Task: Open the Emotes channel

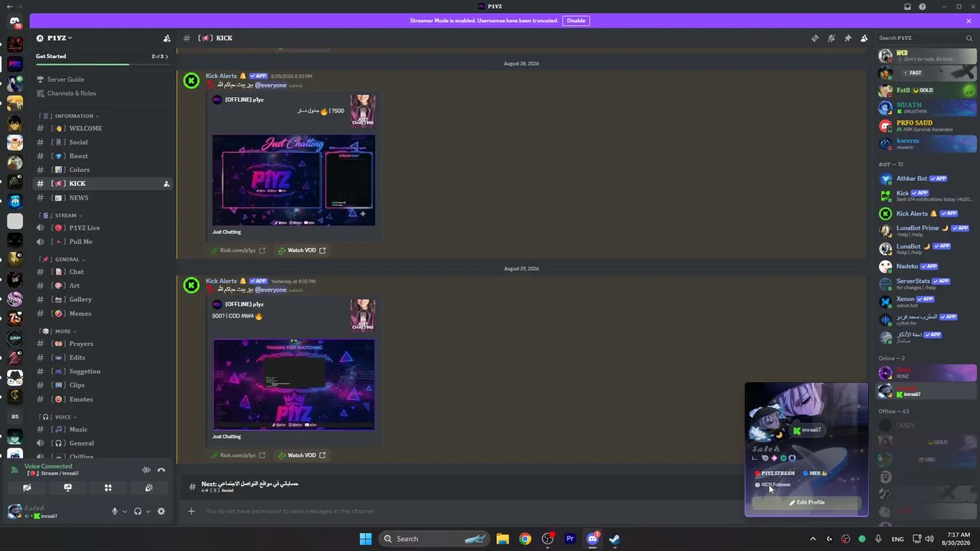Action: tap(102, 399)
